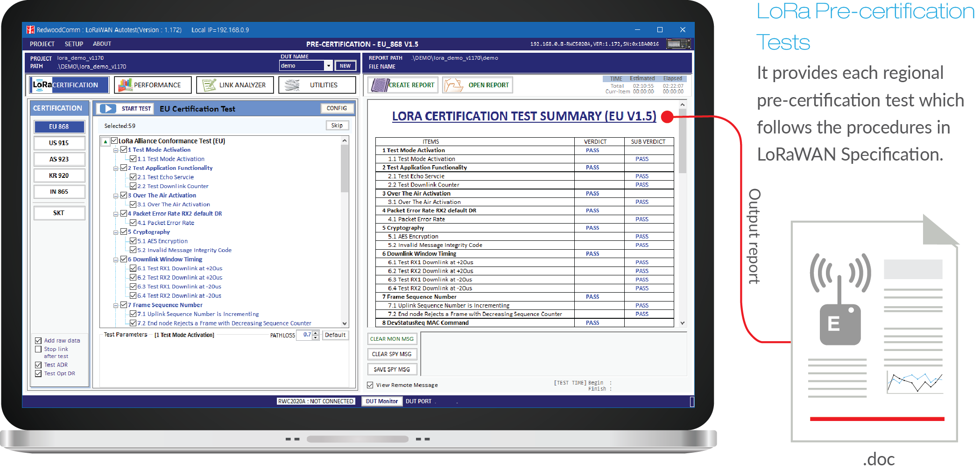
Task: Switch to the LINK ANALYZER tab
Action: coord(235,85)
